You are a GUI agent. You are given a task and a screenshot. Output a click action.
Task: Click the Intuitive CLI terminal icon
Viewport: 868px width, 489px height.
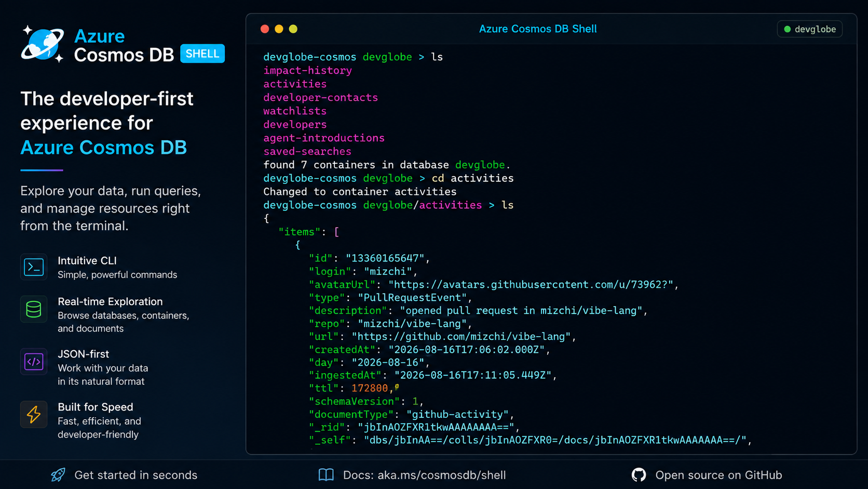[34, 267]
